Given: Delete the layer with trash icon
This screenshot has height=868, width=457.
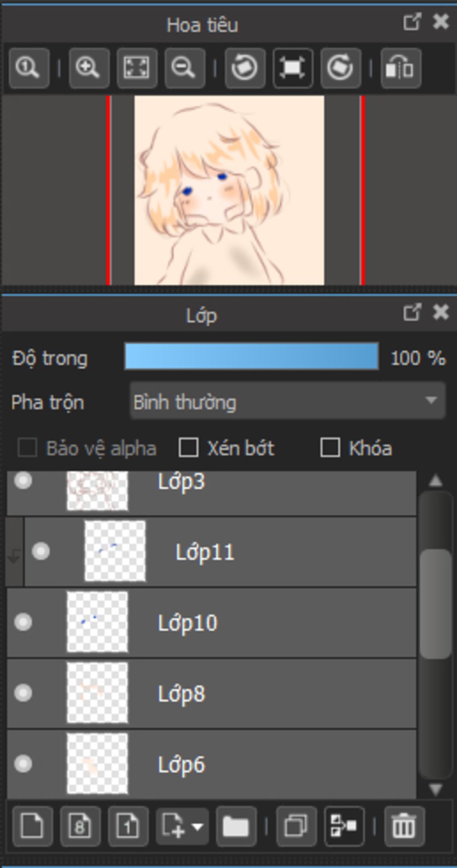Looking at the screenshot, I should (404, 826).
